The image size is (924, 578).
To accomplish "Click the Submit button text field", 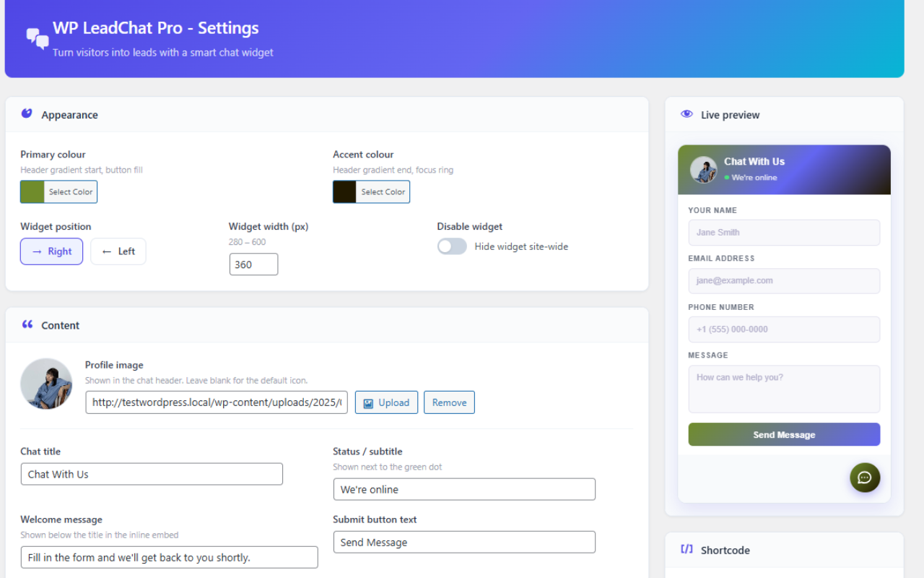I will (464, 542).
